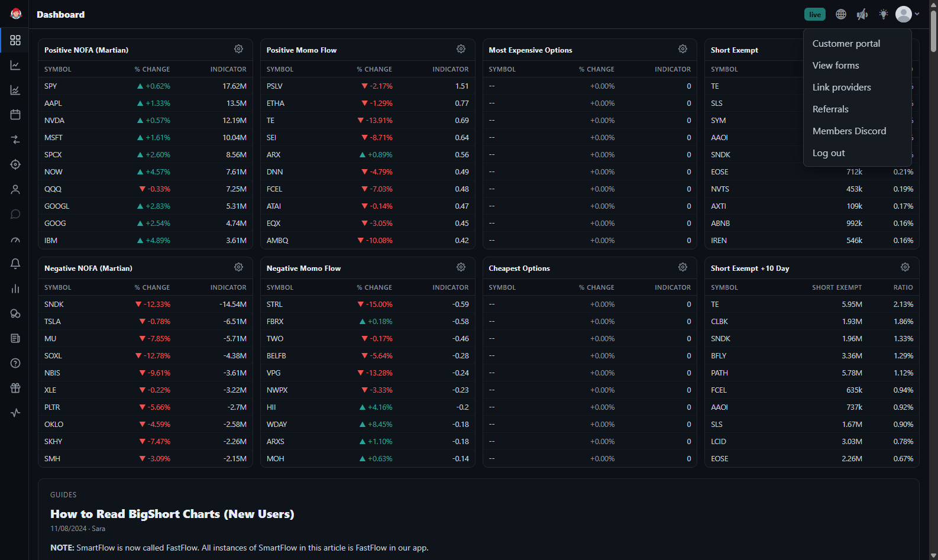This screenshot has width=938, height=560.
Task: Click RATIO column header in Short Exempt +10 Day
Action: tap(903, 287)
